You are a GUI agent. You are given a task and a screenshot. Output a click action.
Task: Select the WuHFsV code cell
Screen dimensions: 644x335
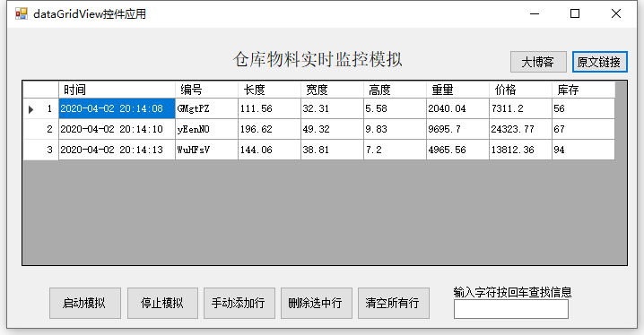pos(206,150)
